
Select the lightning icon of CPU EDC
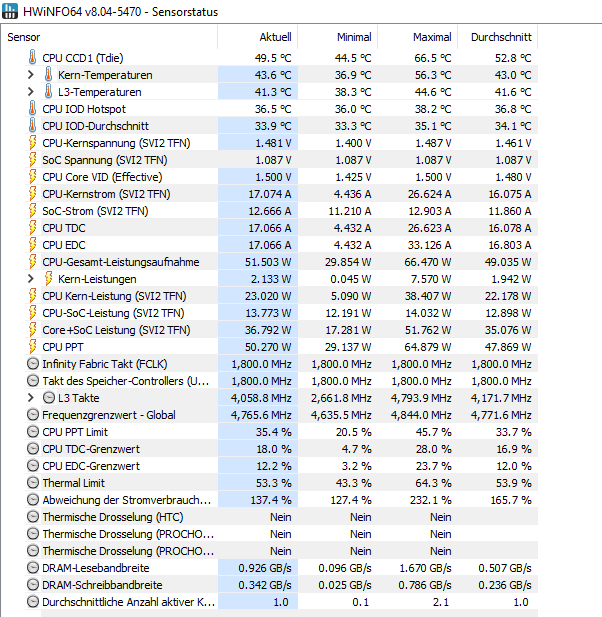coord(33,244)
